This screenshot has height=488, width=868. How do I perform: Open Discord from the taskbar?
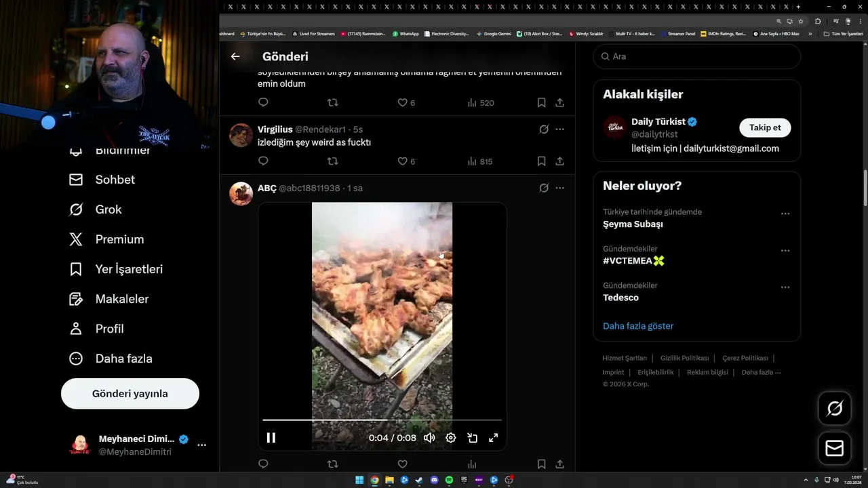tap(434, 480)
